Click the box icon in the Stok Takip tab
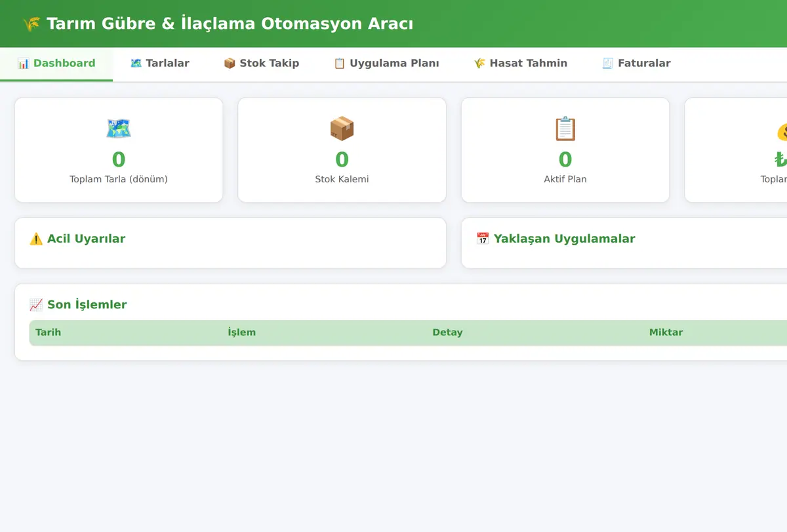 (x=230, y=64)
